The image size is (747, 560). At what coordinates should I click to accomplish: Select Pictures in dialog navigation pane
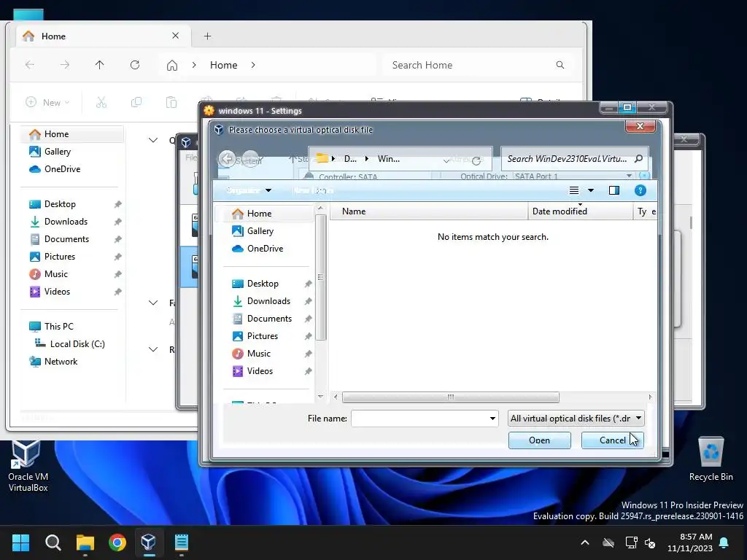(x=262, y=335)
